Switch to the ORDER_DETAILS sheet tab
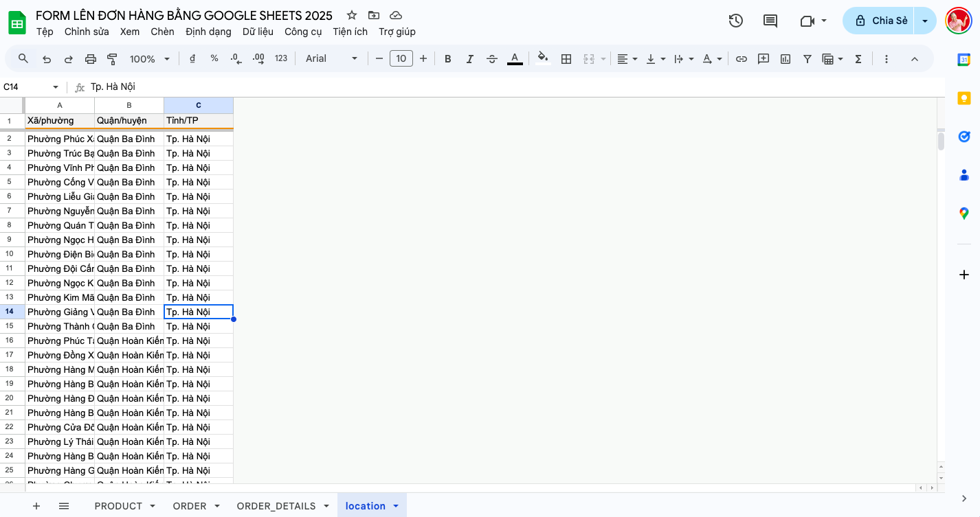 tap(278, 506)
